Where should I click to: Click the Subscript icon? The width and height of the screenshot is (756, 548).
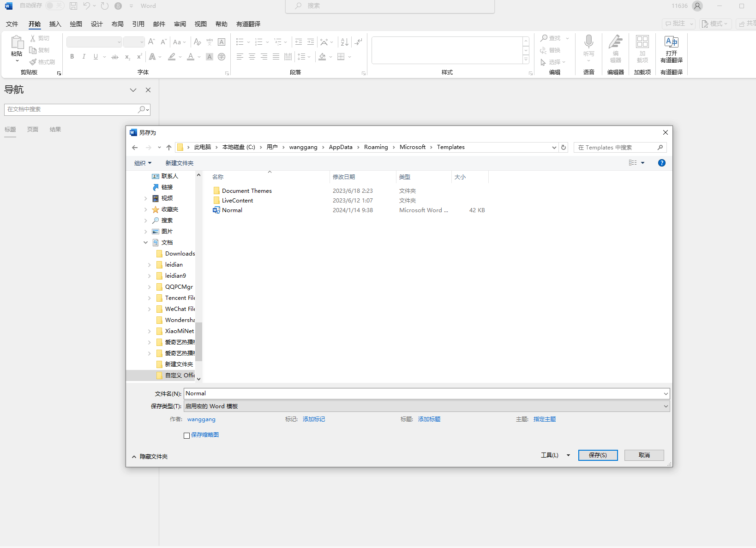[x=127, y=57]
